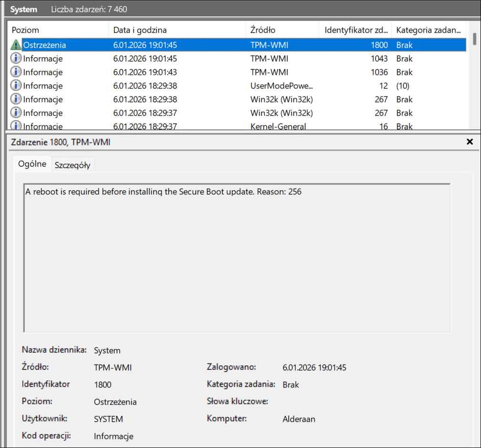Click the info icon of the Win32k 18:29:37 event
The image size is (481, 448).
[16, 113]
